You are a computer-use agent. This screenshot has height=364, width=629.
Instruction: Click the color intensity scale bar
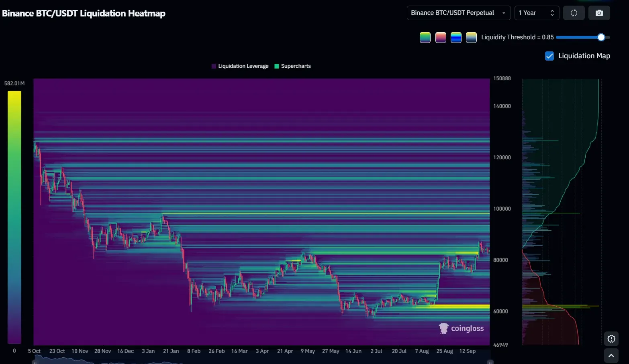14,217
